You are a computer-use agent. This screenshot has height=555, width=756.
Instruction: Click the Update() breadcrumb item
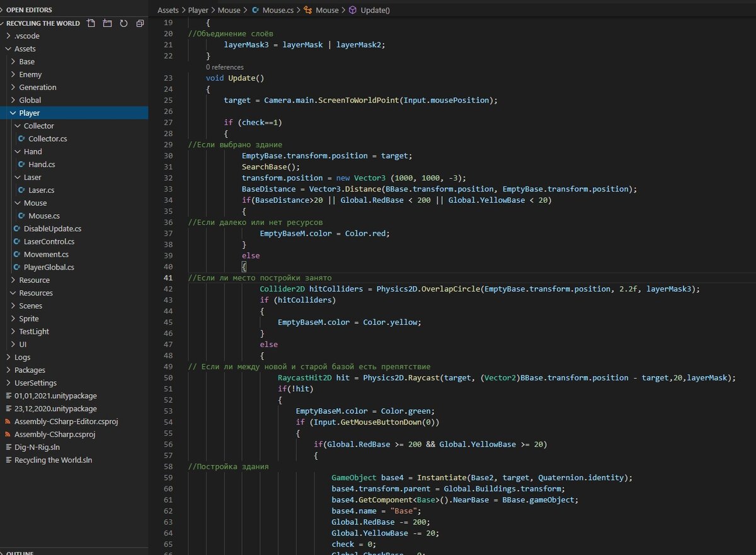(375, 10)
